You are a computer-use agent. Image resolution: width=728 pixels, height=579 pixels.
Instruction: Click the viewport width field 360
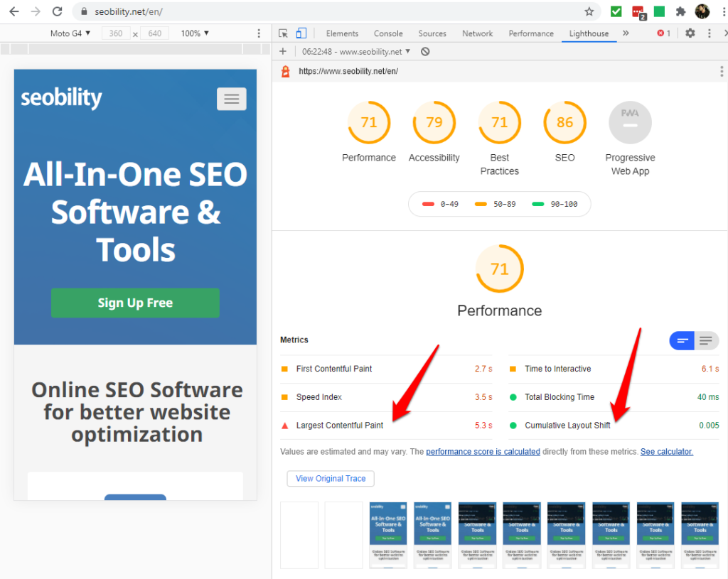click(x=116, y=33)
